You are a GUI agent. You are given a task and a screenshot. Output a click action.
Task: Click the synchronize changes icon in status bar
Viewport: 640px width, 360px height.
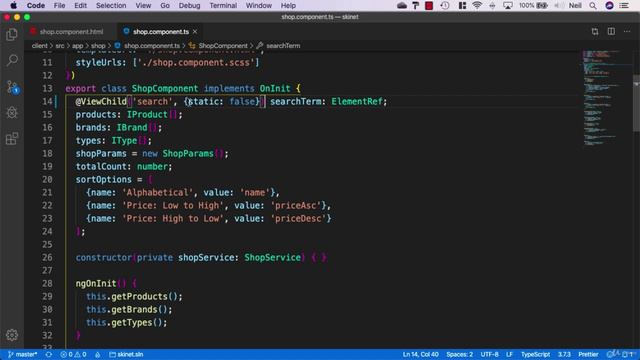pyautogui.click(x=49, y=354)
